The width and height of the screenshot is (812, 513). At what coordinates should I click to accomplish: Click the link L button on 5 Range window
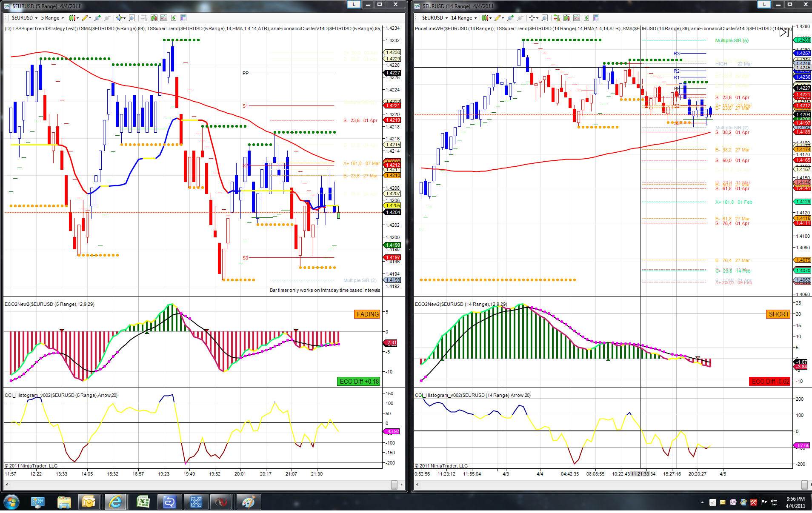[354, 5]
